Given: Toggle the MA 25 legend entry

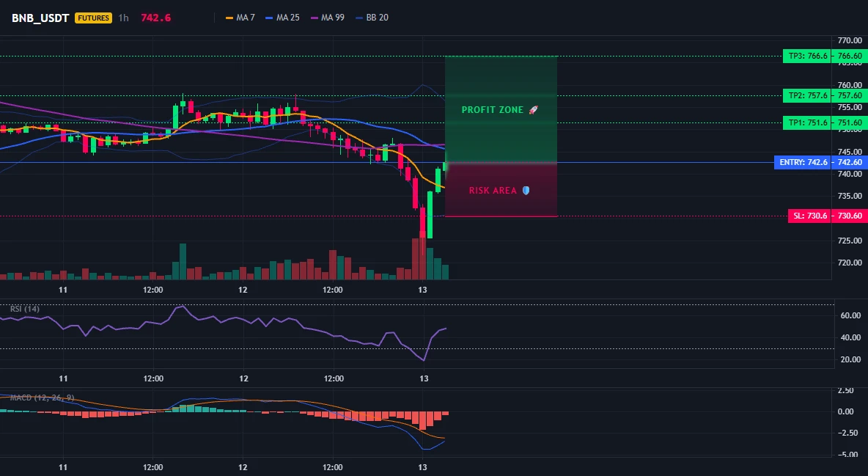Looking at the screenshot, I should [282, 18].
